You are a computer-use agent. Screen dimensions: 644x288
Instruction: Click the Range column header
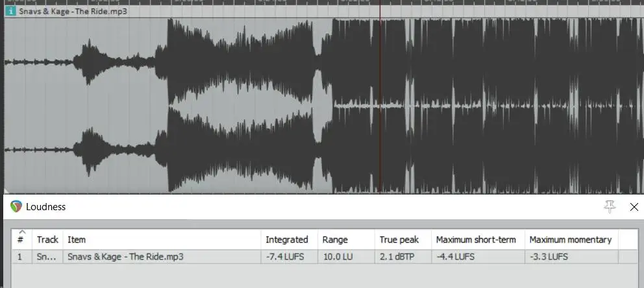tap(335, 239)
